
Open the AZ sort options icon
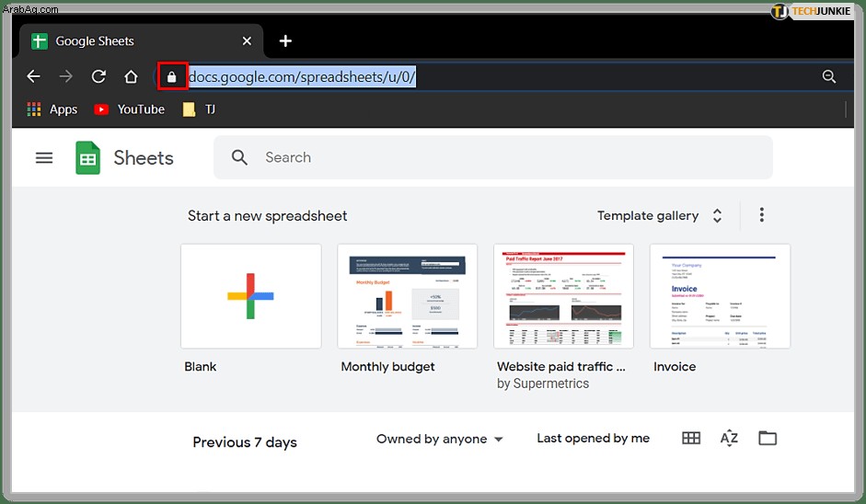tap(729, 439)
